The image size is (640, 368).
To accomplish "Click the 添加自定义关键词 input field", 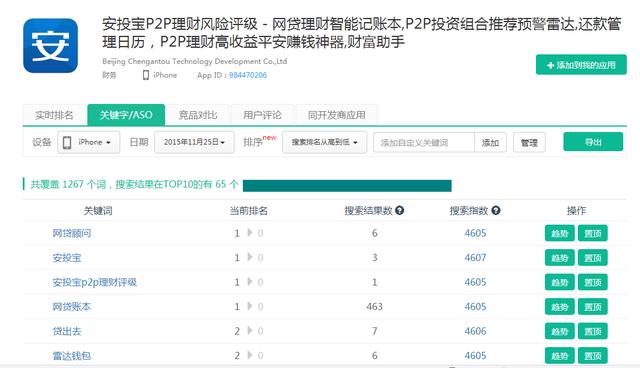I will pyautogui.click(x=424, y=143).
